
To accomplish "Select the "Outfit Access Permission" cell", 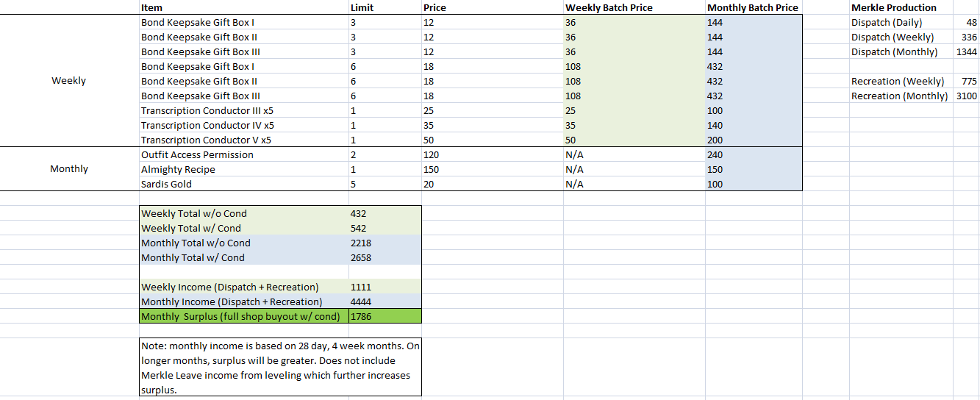I will [244, 154].
